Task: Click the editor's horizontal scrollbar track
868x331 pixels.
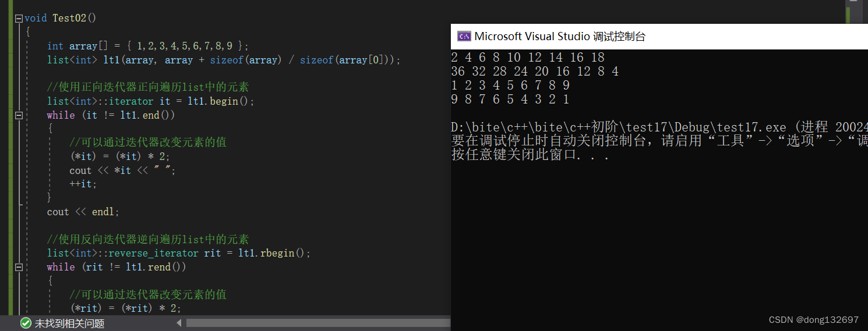Action: [x=315, y=323]
